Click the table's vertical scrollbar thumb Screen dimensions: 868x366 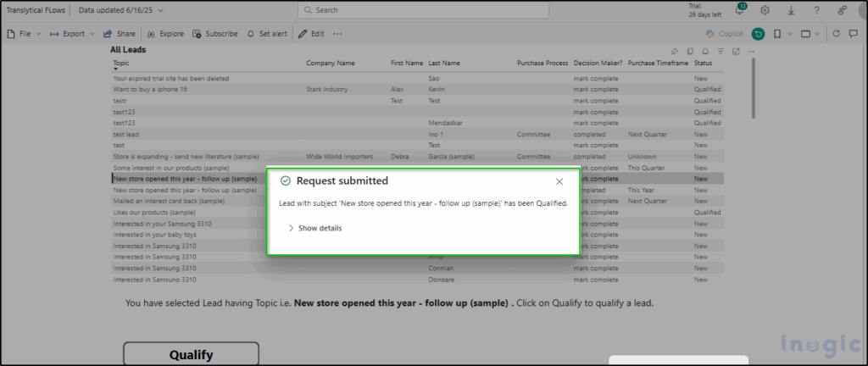[754, 88]
